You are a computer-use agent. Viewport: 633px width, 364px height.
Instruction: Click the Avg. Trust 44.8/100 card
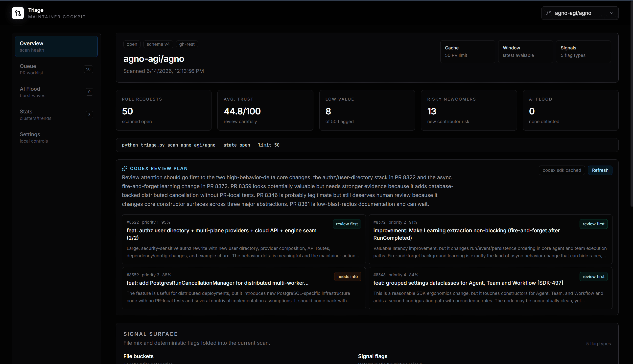click(x=265, y=110)
